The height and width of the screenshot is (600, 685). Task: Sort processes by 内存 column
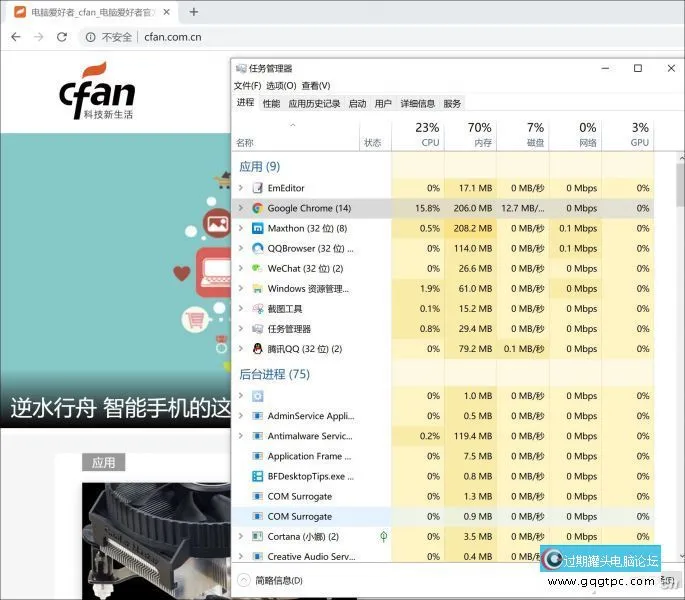[x=471, y=135]
